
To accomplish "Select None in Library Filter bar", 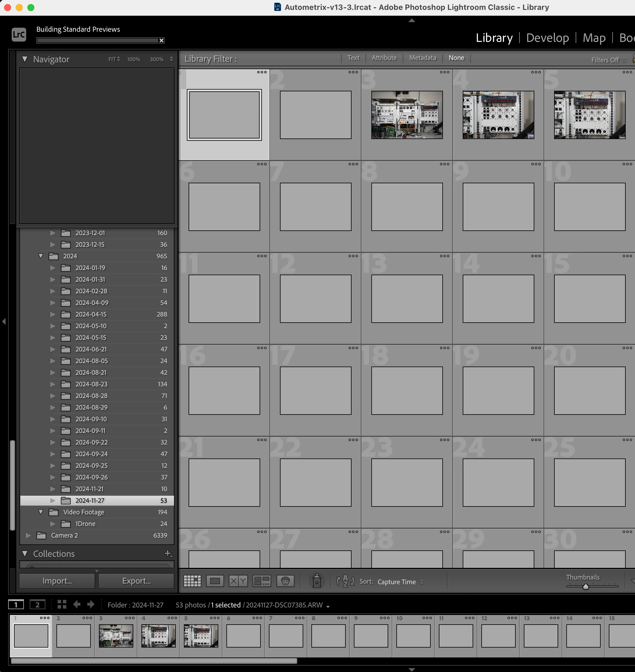I will click(456, 58).
